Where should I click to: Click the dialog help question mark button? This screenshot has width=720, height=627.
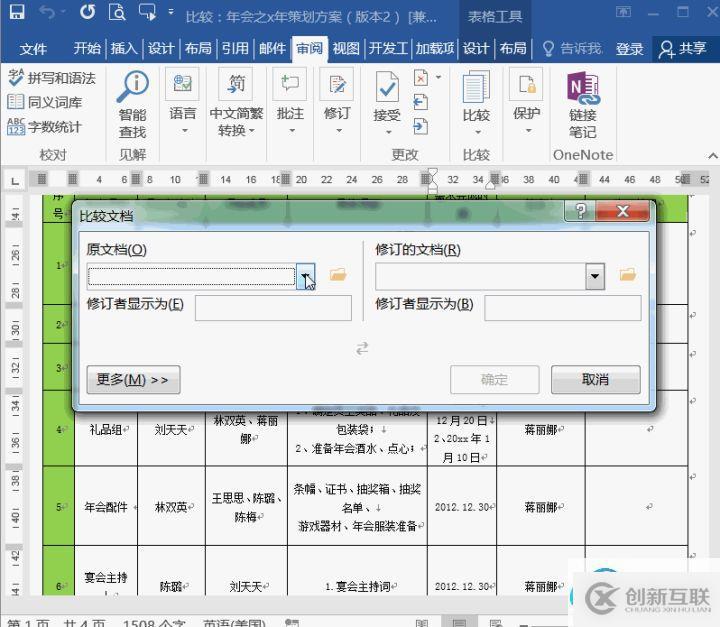coord(576,212)
